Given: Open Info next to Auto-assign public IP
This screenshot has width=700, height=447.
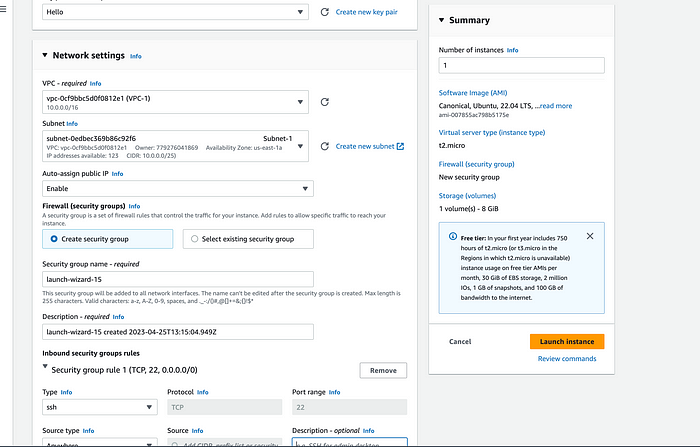Looking at the screenshot, I should [117, 174].
